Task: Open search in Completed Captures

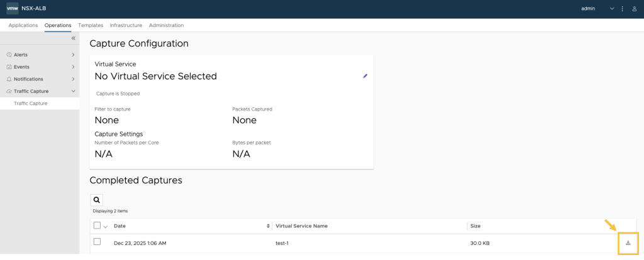Action: tap(97, 200)
